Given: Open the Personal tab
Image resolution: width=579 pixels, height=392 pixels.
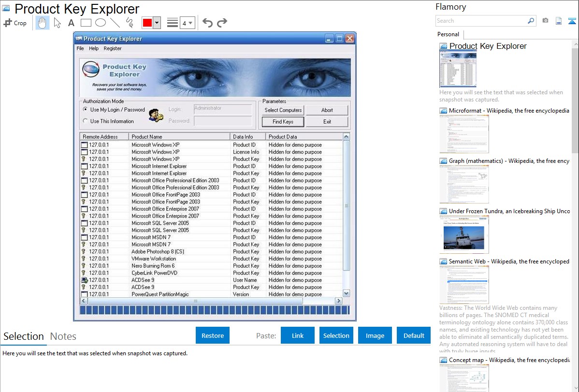Looking at the screenshot, I should (448, 34).
